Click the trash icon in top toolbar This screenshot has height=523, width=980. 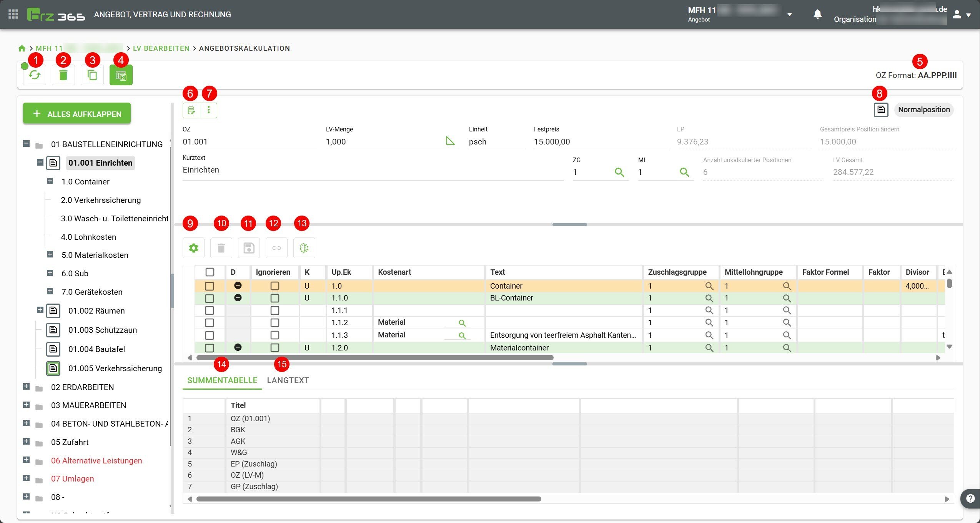coord(63,75)
